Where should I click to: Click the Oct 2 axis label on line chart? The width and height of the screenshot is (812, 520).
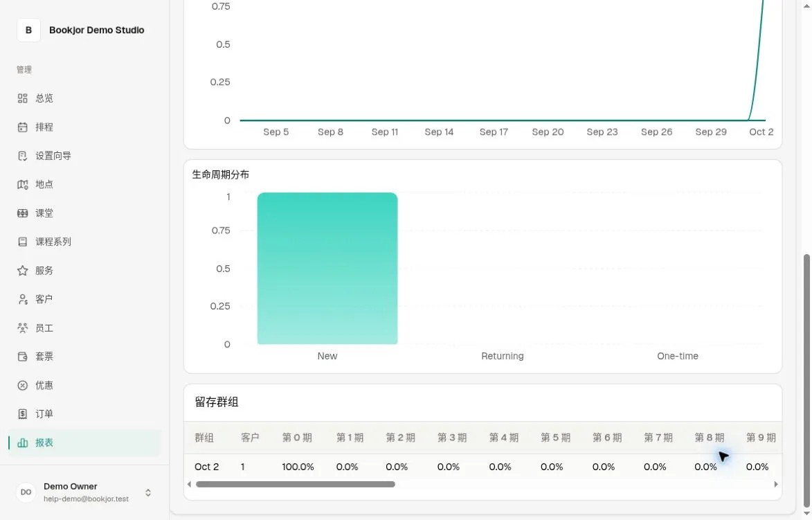coord(761,132)
